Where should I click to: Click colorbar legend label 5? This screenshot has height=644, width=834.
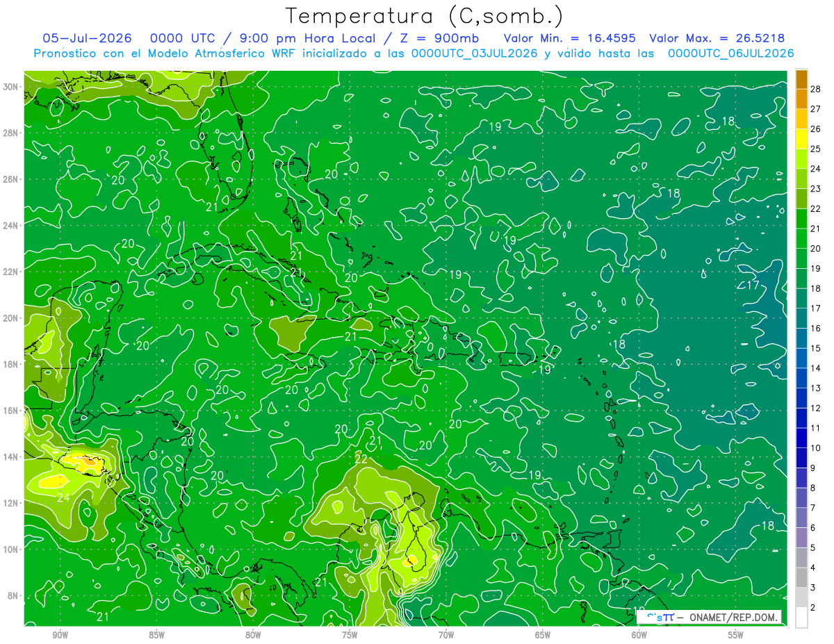(813, 548)
